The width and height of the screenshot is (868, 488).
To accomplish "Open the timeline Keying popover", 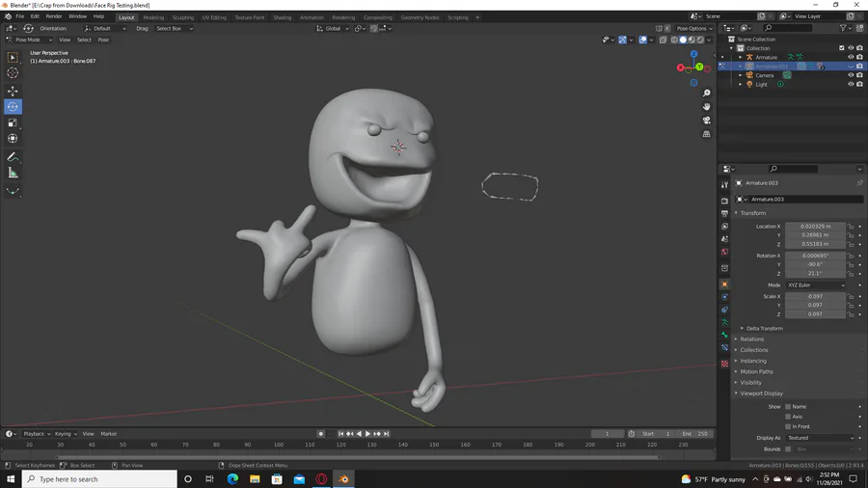I will click(66, 434).
